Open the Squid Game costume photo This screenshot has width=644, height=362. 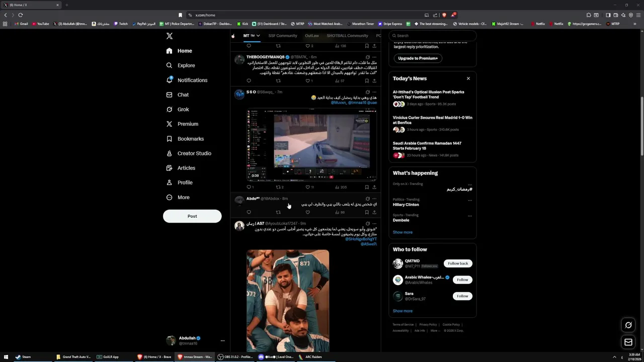click(x=288, y=301)
